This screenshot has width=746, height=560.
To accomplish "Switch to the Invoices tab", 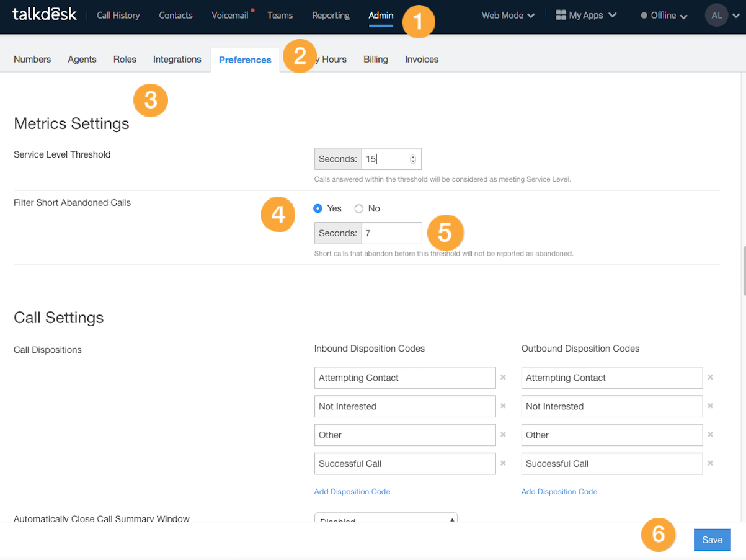I will pyautogui.click(x=422, y=60).
